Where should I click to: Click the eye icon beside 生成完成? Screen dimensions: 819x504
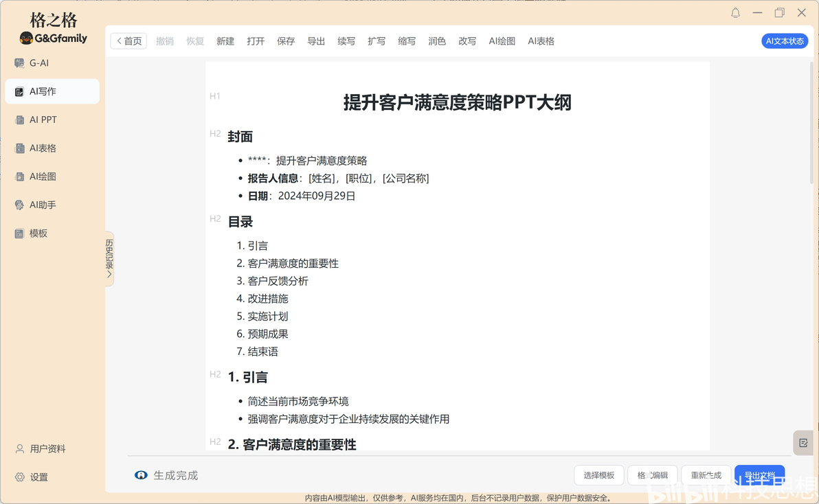tap(141, 475)
